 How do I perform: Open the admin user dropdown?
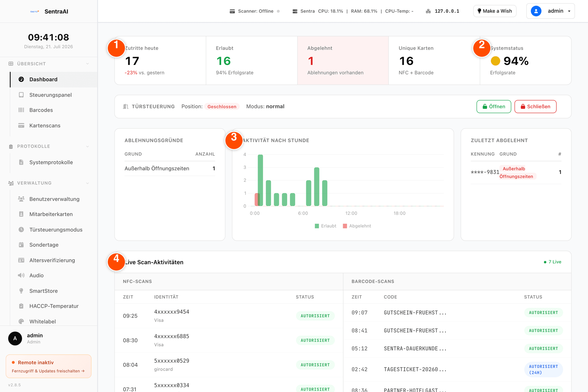[x=550, y=11]
